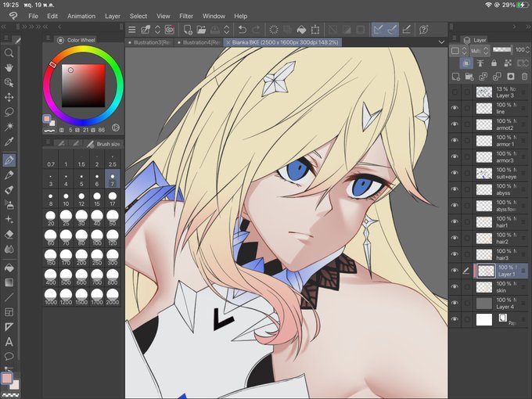
Task: Open the support help icon
Action: [423, 30]
